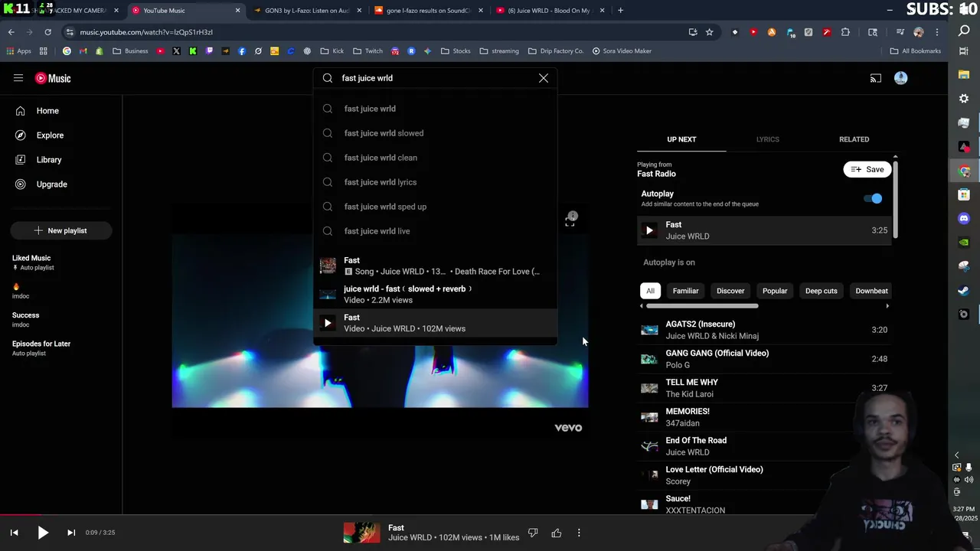980x551 pixels.
Task: Select the Downbeat filter chip
Action: click(871, 291)
